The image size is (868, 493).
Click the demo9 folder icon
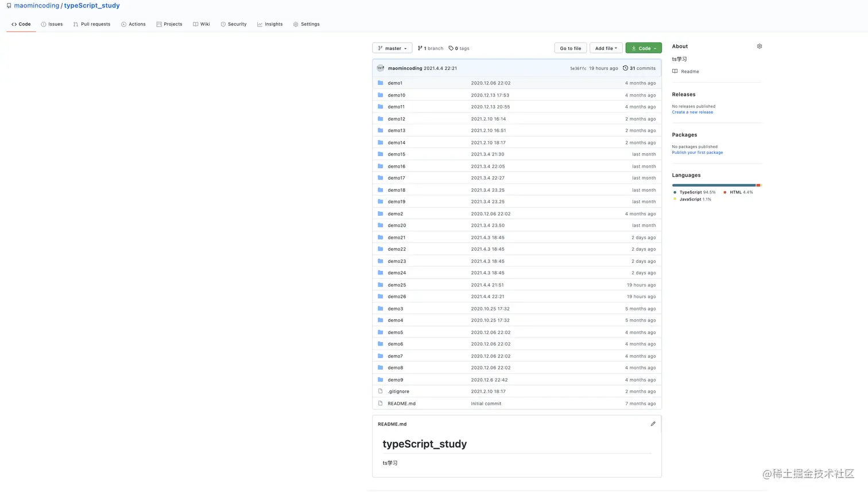tap(380, 379)
